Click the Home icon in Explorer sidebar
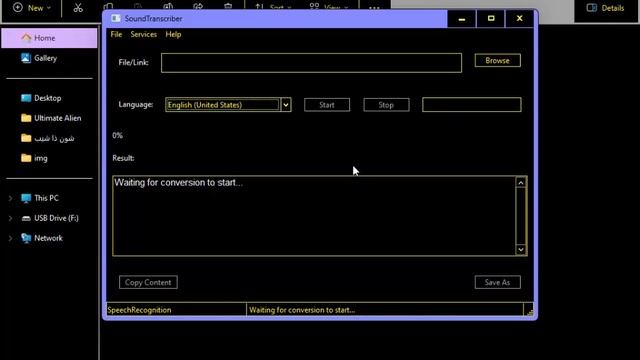The width and height of the screenshot is (640, 360). tap(26, 38)
